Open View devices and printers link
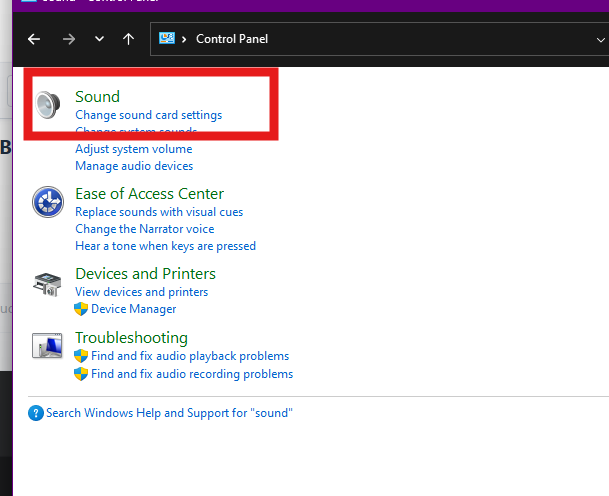Viewport: 609px width, 496px height. 142,292
